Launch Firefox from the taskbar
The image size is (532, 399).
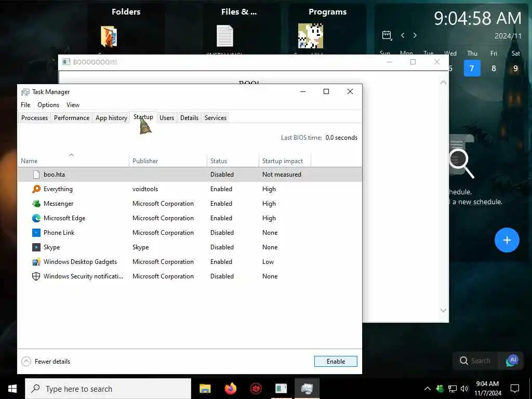click(x=230, y=389)
